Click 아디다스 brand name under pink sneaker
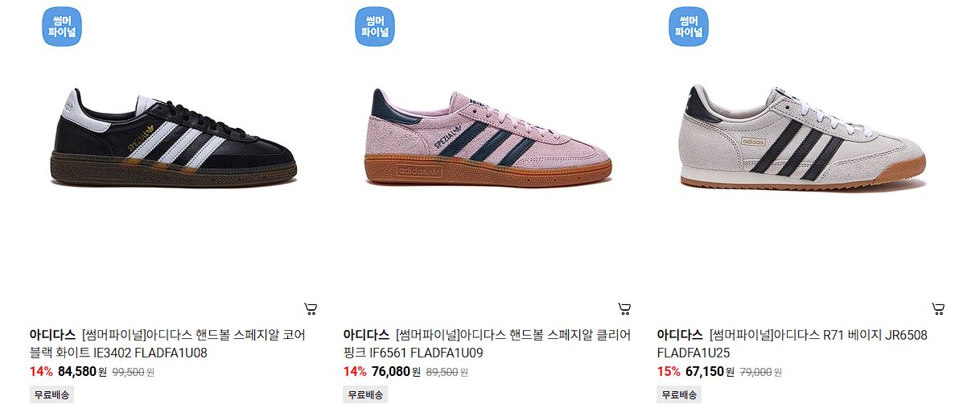Screen dimensions: 980x417 [366, 335]
